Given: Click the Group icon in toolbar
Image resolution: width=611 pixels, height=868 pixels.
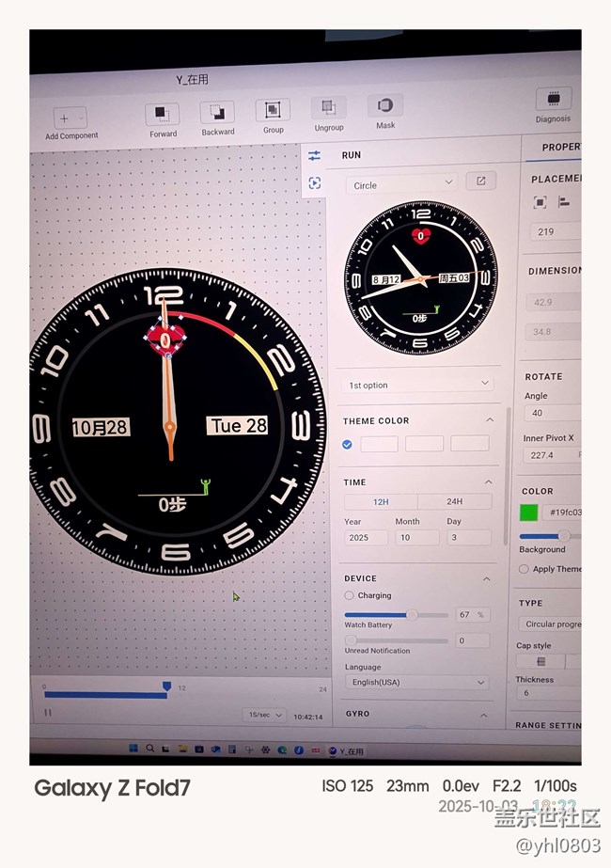Looking at the screenshot, I should 273,111.
